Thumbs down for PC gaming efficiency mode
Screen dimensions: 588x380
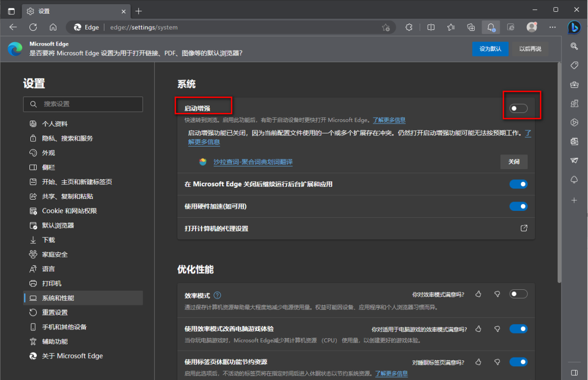point(497,329)
